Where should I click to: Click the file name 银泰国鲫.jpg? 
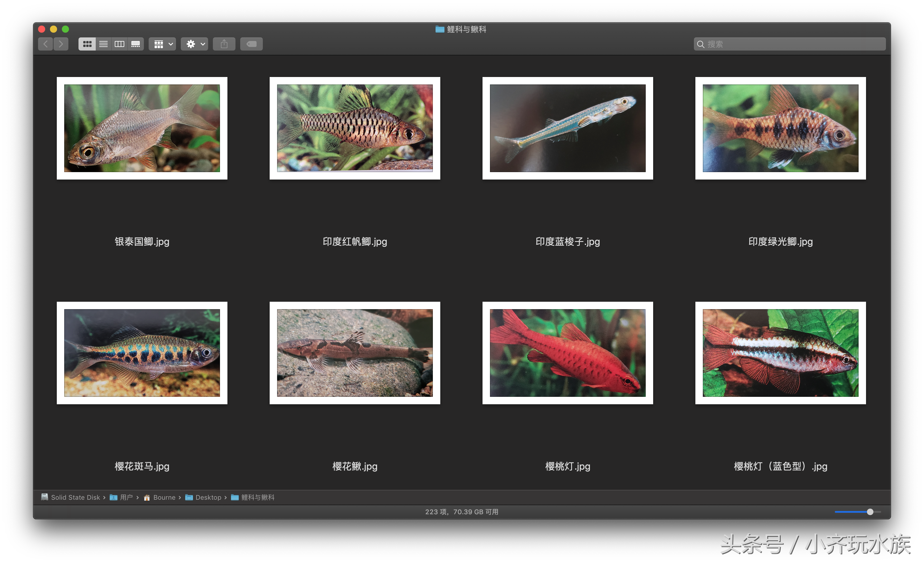[x=142, y=242]
